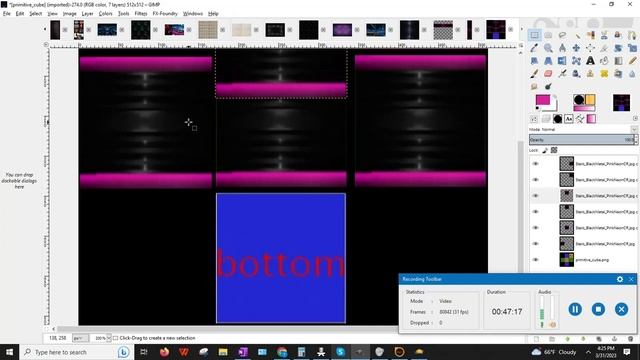Select the Color Picker eyedropper tool

534,48
